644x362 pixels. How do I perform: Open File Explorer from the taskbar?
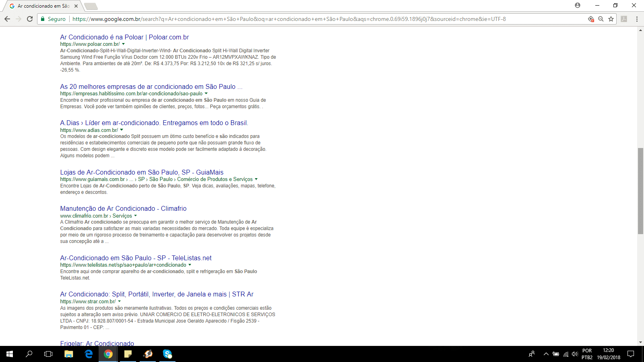click(x=69, y=354)
